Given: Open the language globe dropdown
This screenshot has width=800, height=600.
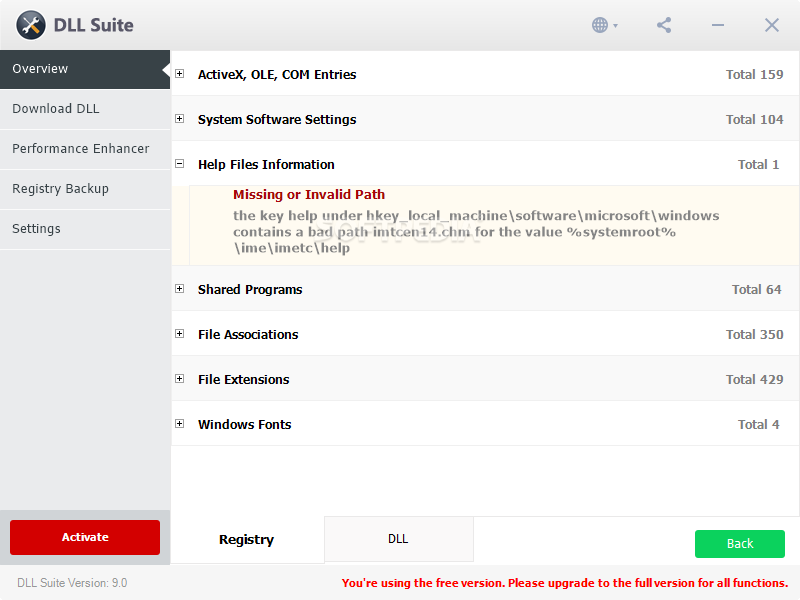Looking at the screenshot, I should point(605,25).
